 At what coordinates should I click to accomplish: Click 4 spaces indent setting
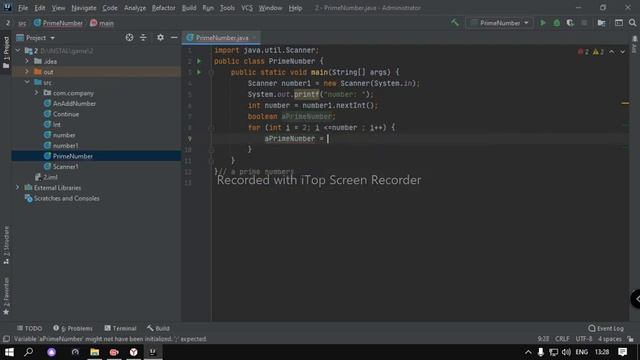click(609, 339)
